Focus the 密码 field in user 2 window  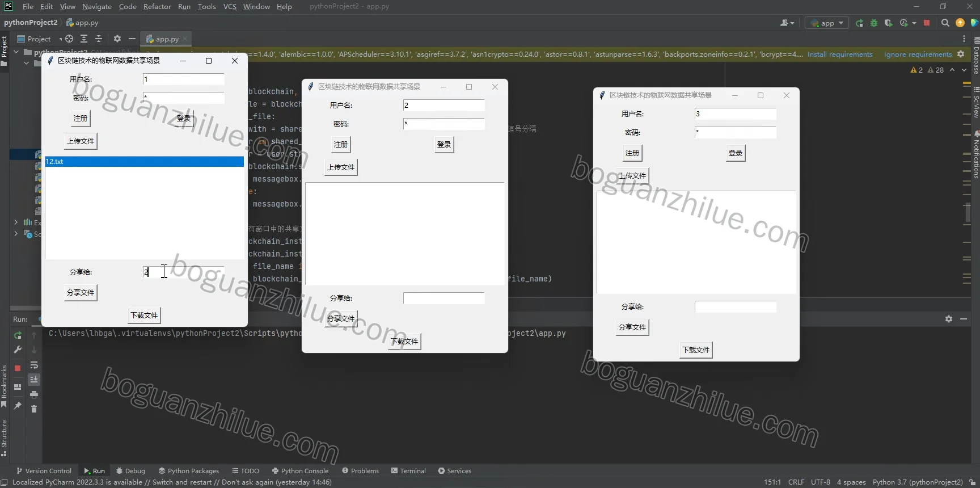[x=444, y=124]
